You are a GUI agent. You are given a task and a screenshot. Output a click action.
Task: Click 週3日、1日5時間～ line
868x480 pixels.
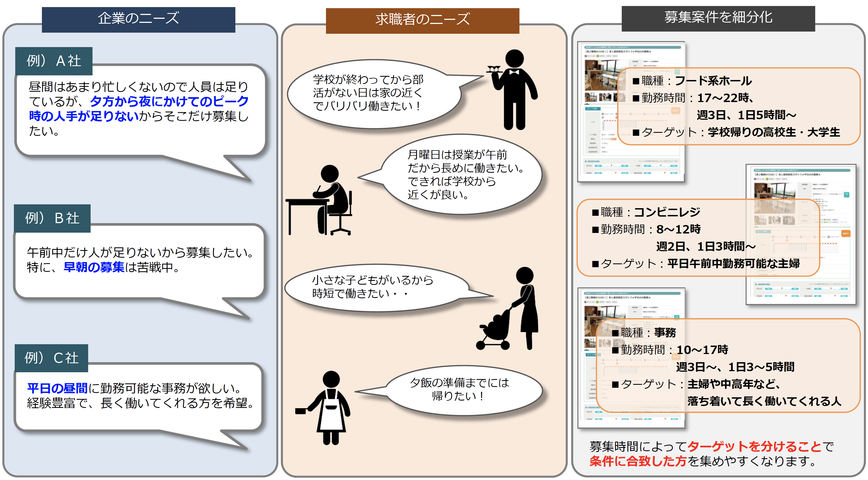[747, 115]
